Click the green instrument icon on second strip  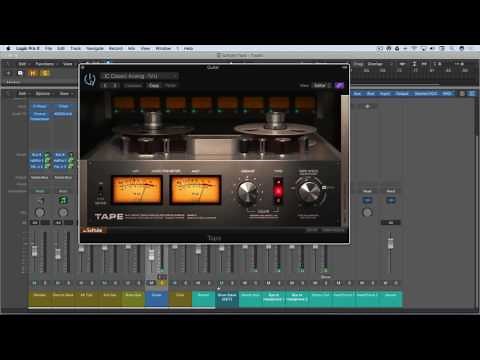(x=63, y=200)
